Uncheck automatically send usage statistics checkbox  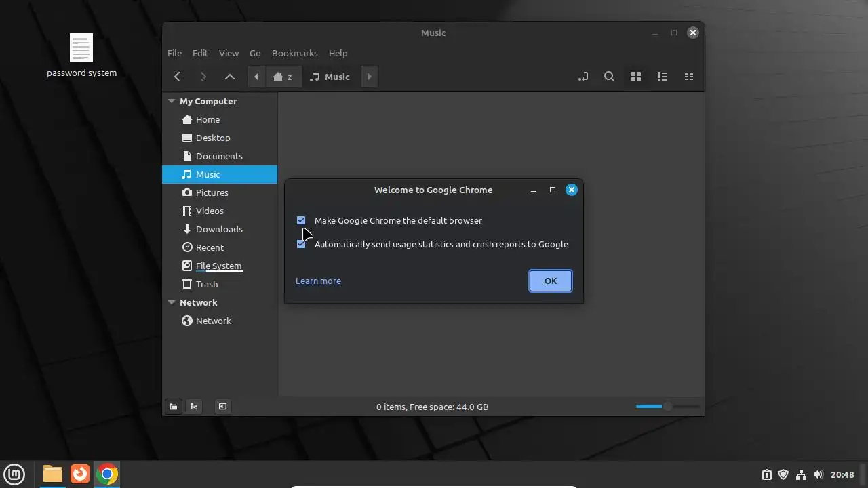(301, 244)
